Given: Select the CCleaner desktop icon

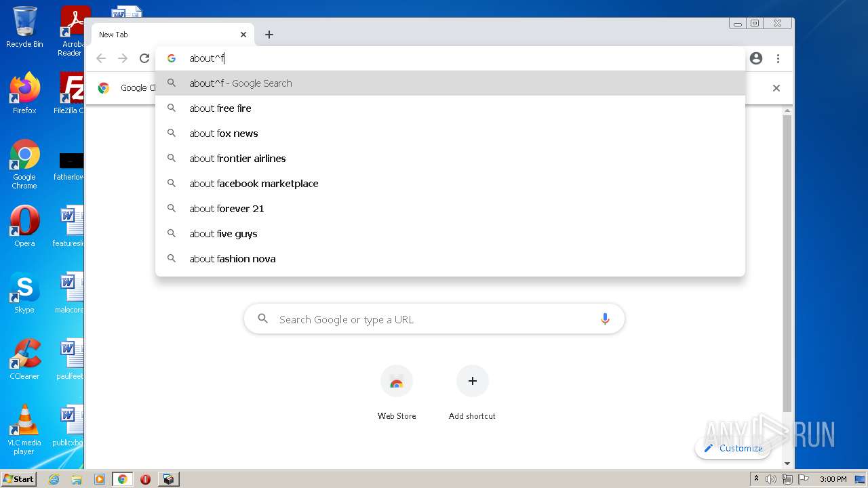Looking at the screenshot, I should 24,359.
